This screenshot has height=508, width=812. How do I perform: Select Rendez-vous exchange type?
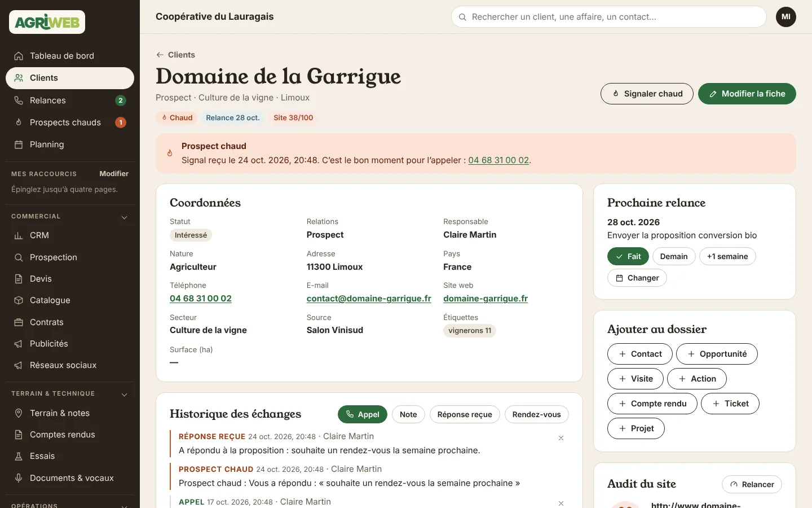[x=536, y=414]
